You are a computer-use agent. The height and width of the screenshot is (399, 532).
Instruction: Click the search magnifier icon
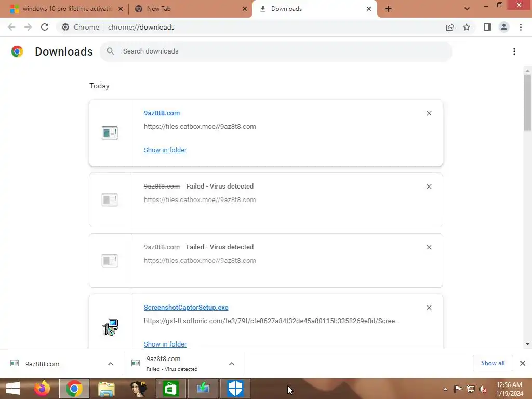tap(110, 51)
